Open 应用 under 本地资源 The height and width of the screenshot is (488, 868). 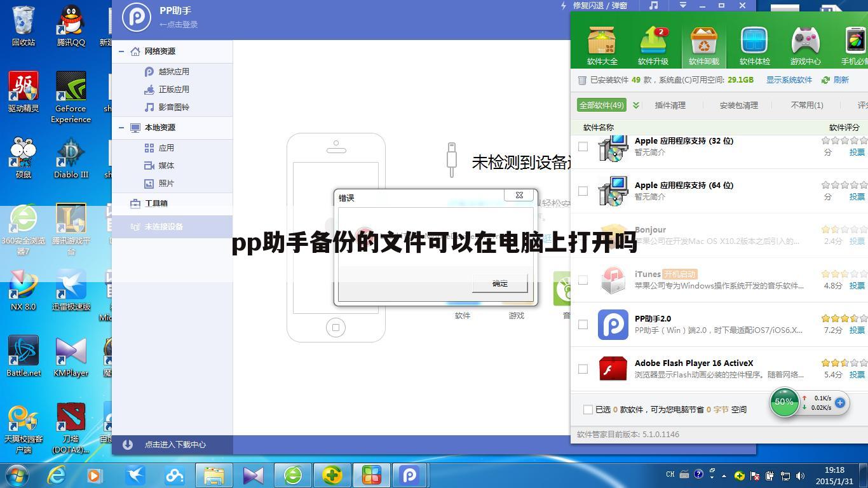click(x=165, y=148)
